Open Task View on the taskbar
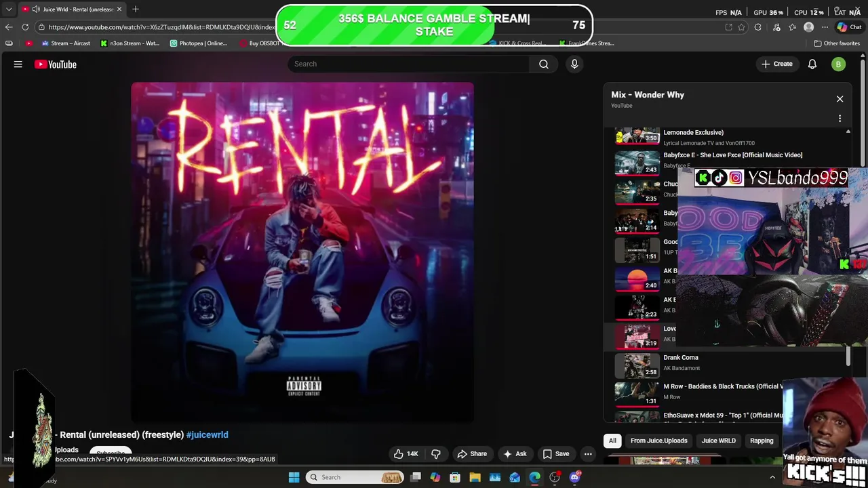 point(416,477)
